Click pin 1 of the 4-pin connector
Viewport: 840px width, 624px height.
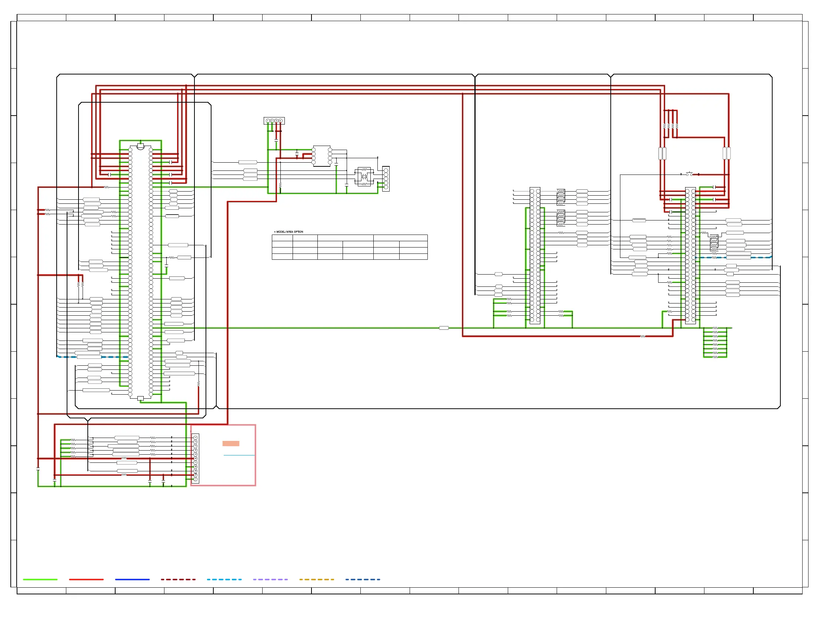(268, 121)
